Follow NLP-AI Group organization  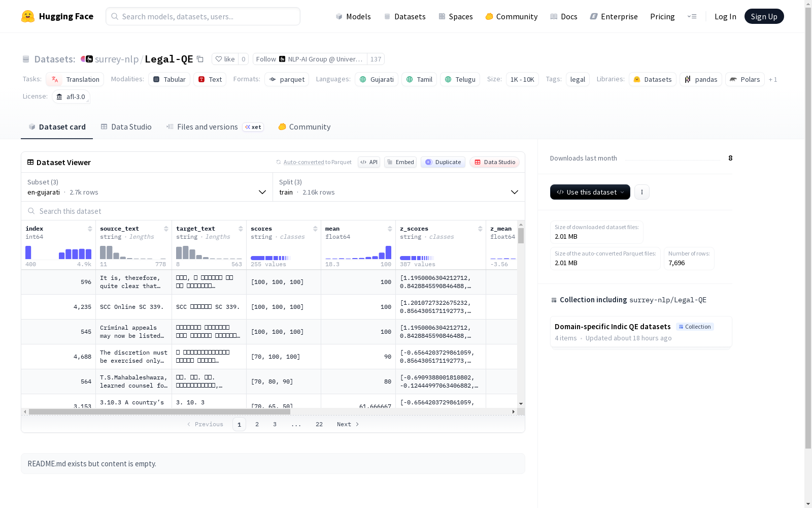tap(310, 59)
